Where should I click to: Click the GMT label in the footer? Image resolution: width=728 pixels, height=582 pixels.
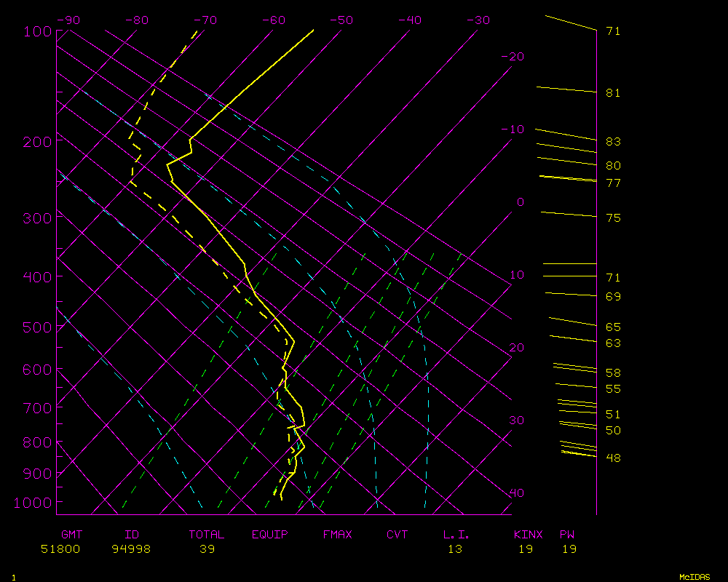click(71, 535)
